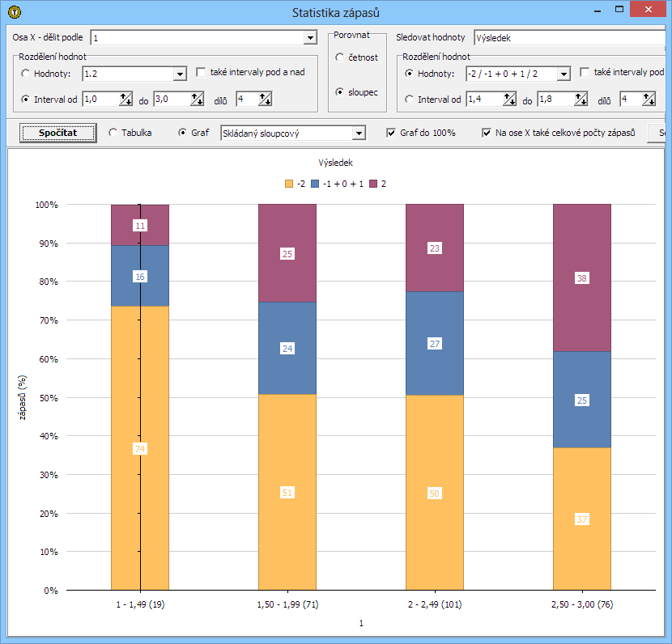Expand the left Hodnoty combo box 1.2

(180, 74)
